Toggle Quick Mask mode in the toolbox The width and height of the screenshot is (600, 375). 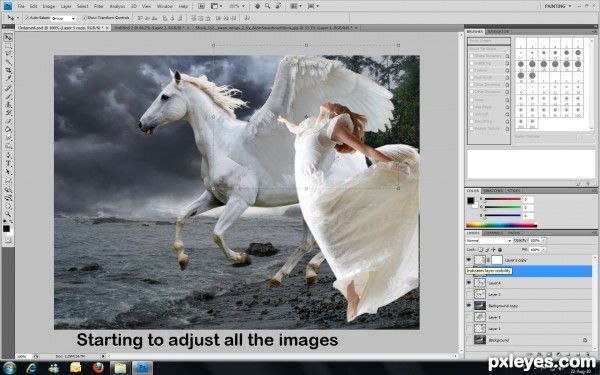[8, 241]
